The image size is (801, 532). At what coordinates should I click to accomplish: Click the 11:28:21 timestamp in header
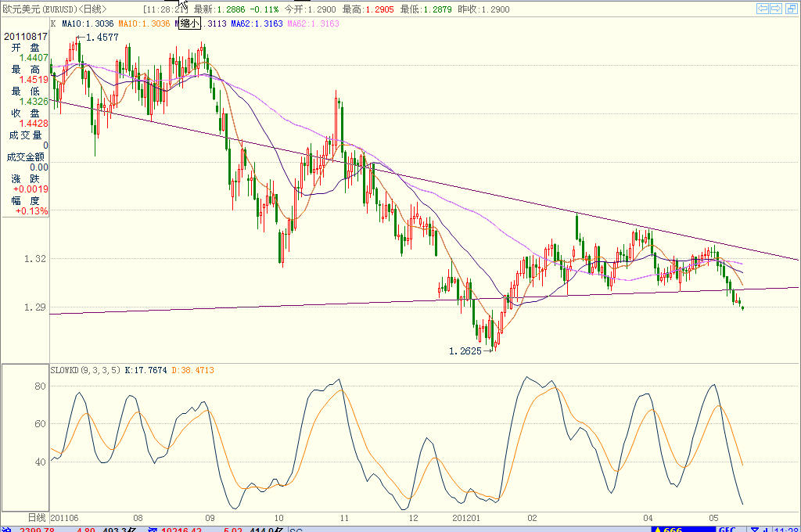point(166,9)
